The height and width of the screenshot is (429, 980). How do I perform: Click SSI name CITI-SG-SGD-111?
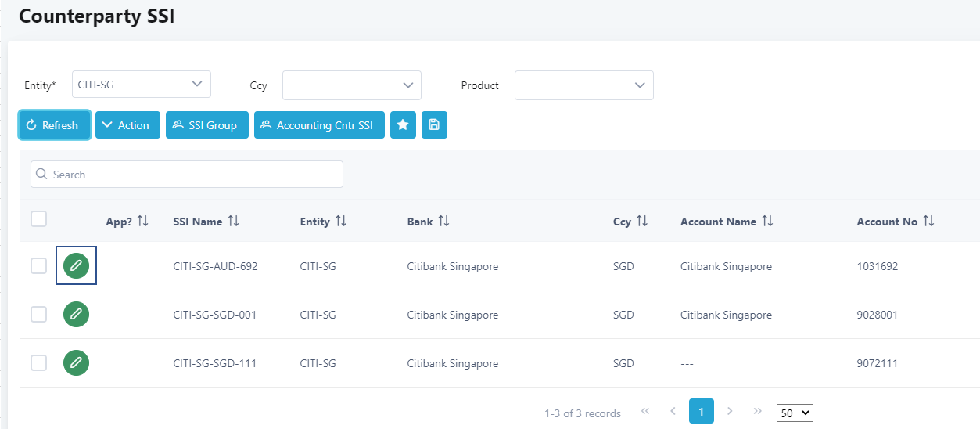(215, 363)
